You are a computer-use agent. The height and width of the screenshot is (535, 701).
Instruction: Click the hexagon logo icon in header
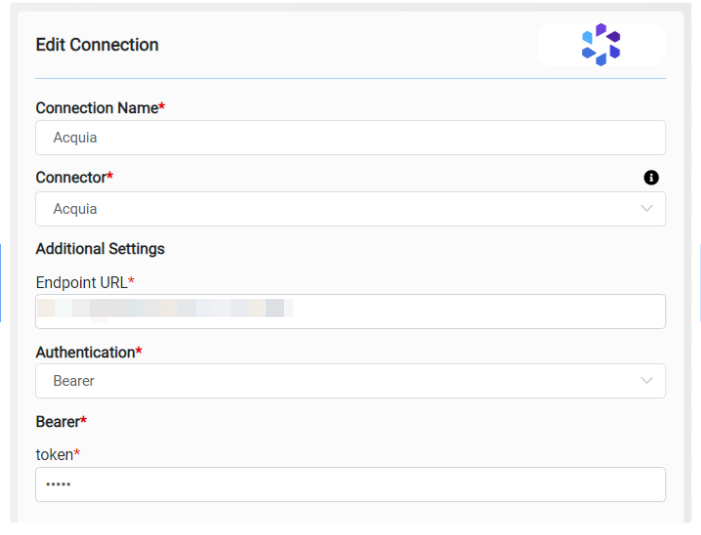601,45
